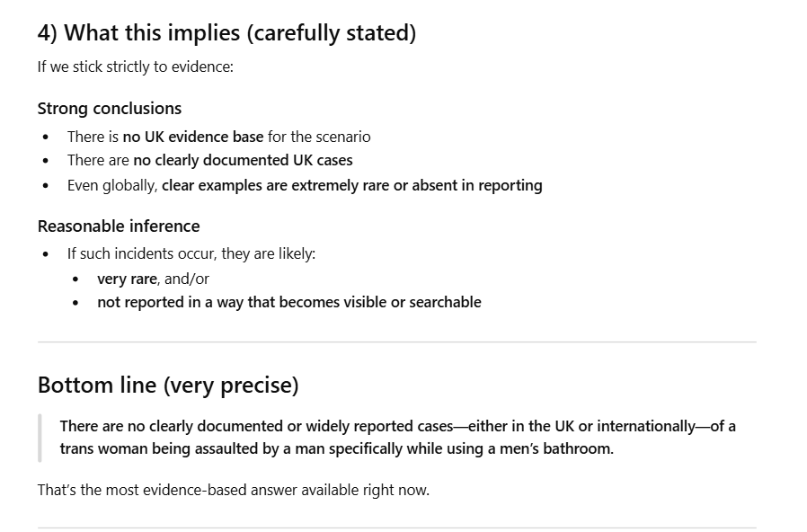
Task: Click the words "Even globally," in third bullet
Action: 112,186
